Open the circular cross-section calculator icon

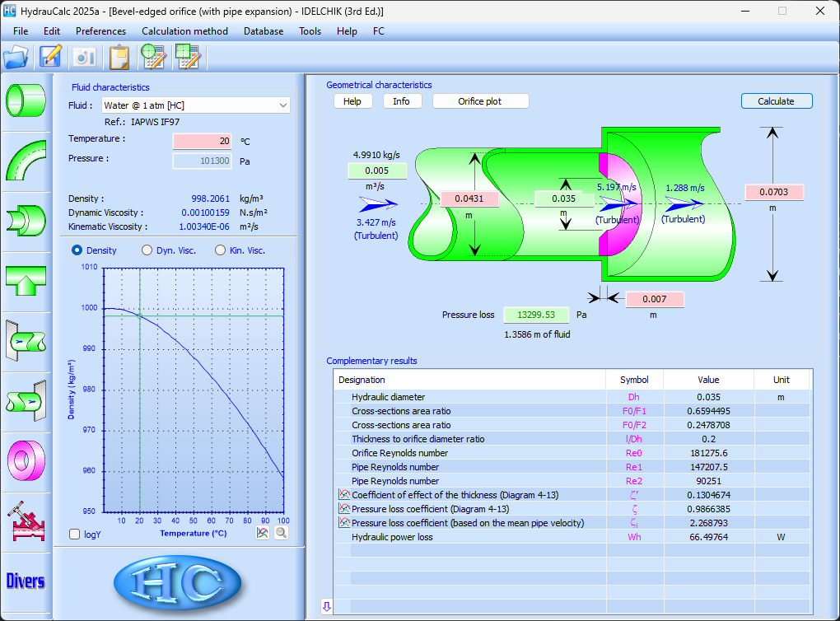(153, 57)
